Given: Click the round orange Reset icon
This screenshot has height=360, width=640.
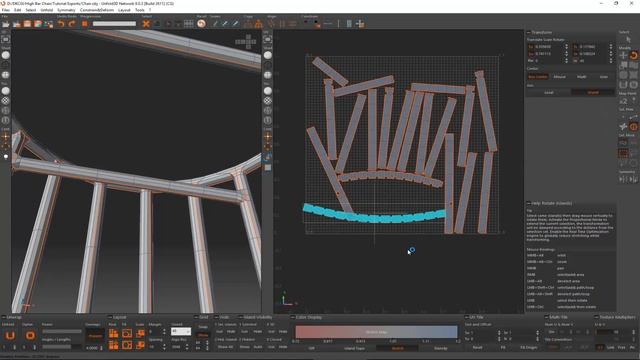Looking at the screenshot, I should [x=201, y=24].
